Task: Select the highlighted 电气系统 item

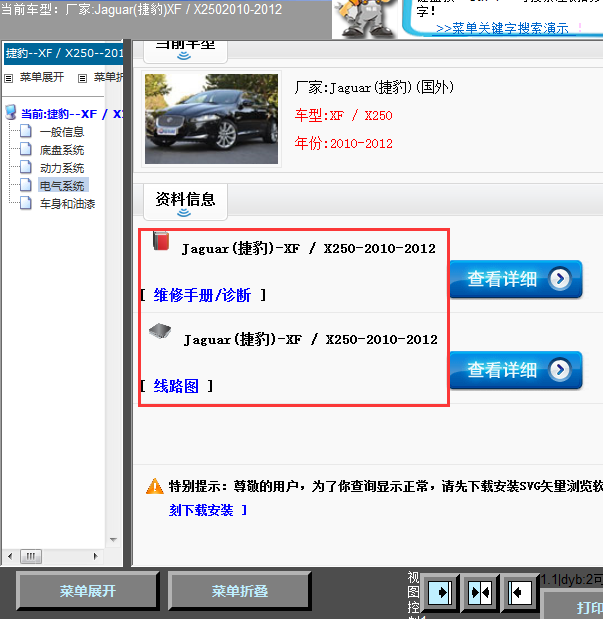Action: 63,185
